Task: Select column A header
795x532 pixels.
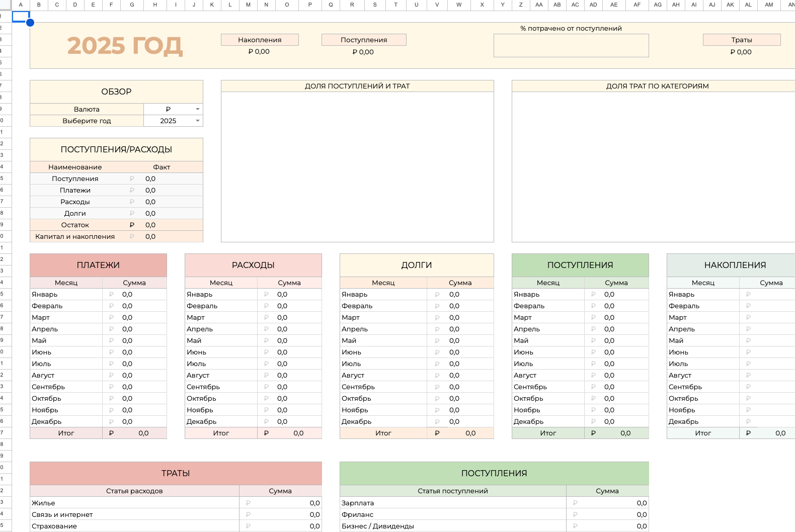Action: (21, 5)
